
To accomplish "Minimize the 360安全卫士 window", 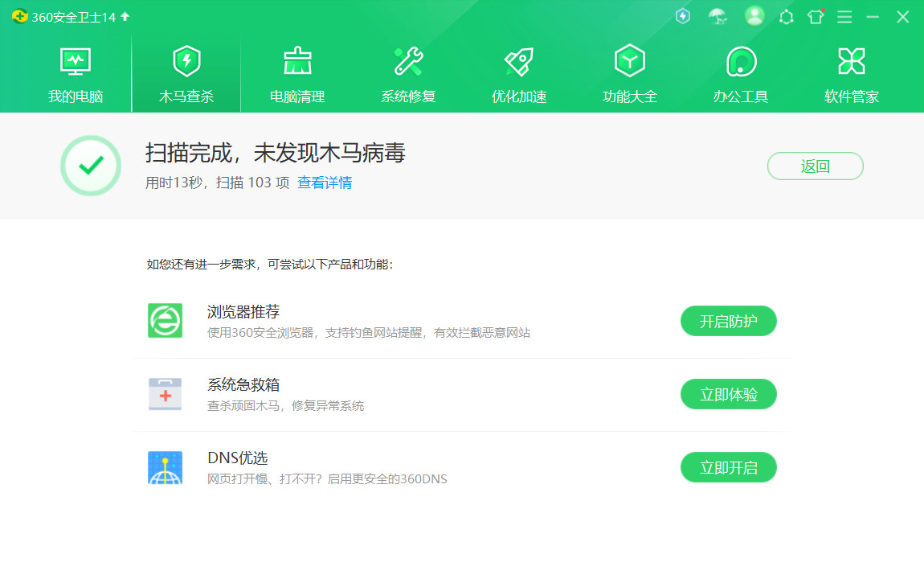I will pos(873,17).
